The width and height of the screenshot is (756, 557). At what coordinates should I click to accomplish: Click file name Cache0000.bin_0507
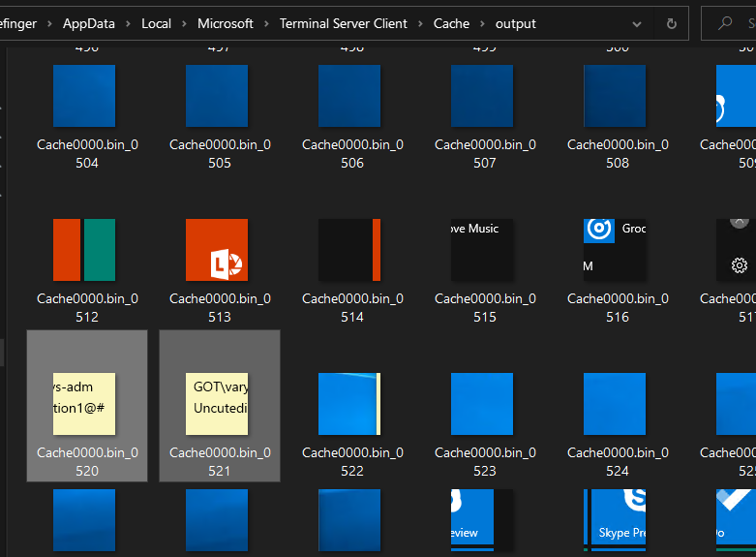[x=485, y=154]
